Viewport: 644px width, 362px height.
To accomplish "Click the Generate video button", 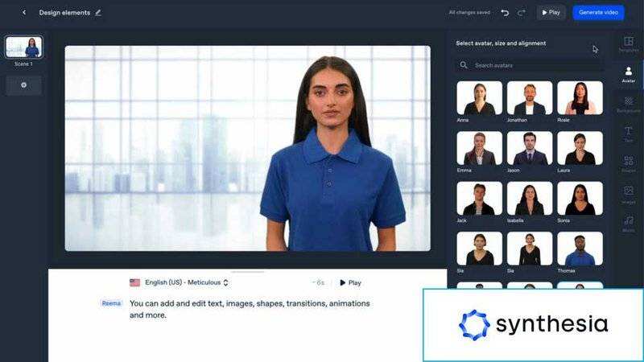I will (x=598, y=12).
